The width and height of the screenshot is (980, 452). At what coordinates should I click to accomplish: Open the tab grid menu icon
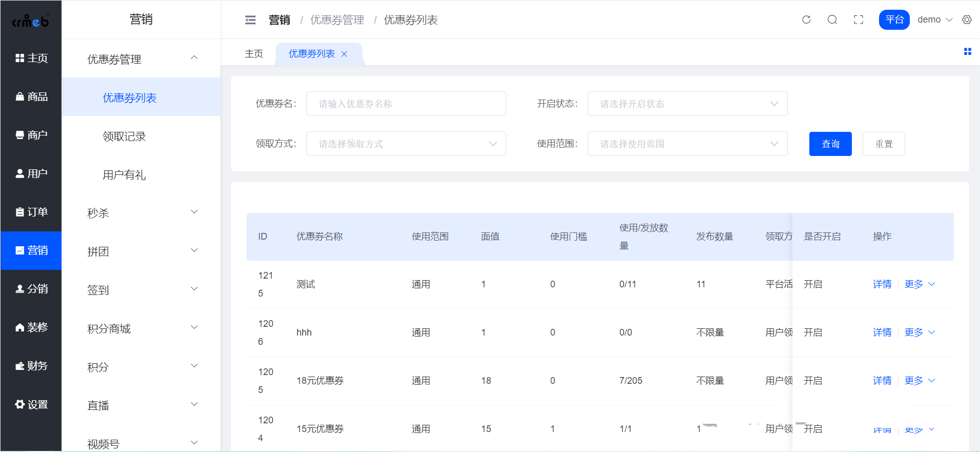[967, 52]
